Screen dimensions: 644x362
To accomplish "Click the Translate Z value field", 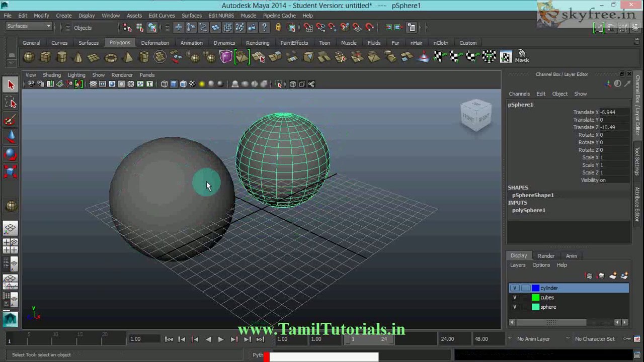I will [x=614, y=127].
